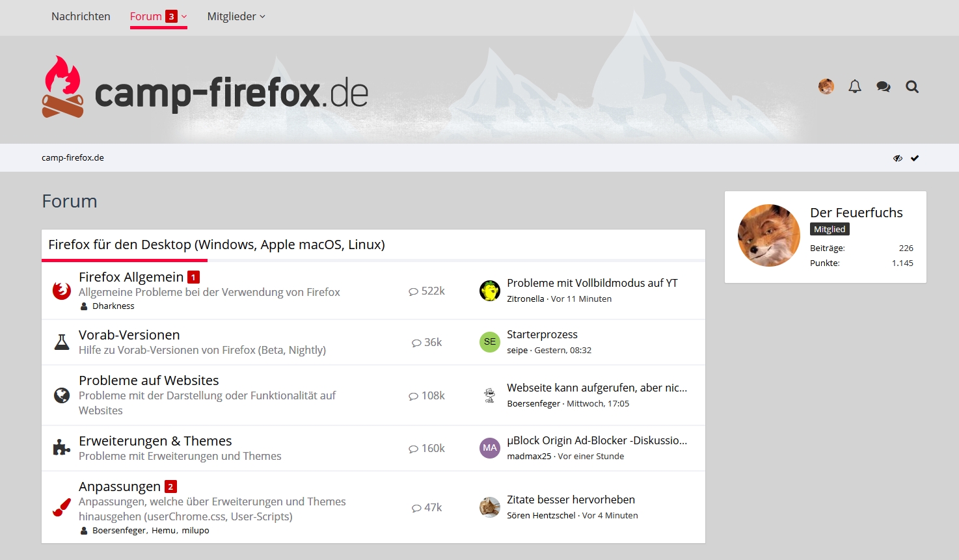Click the timestamp Mittwoch, 17:05
This screenshot has width=959, height=560.
tap(598, 404)
